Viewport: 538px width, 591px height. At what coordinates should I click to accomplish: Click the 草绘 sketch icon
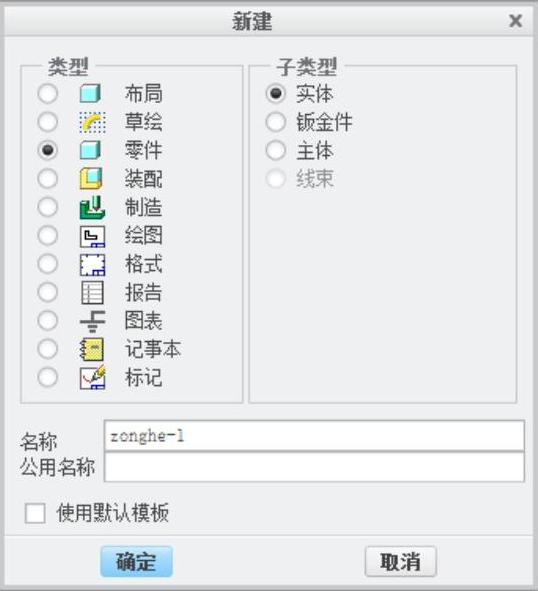click(92, 122)
